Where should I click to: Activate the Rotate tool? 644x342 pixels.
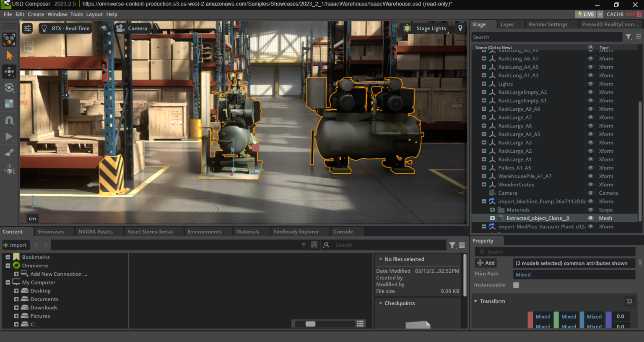click(9, 88)
